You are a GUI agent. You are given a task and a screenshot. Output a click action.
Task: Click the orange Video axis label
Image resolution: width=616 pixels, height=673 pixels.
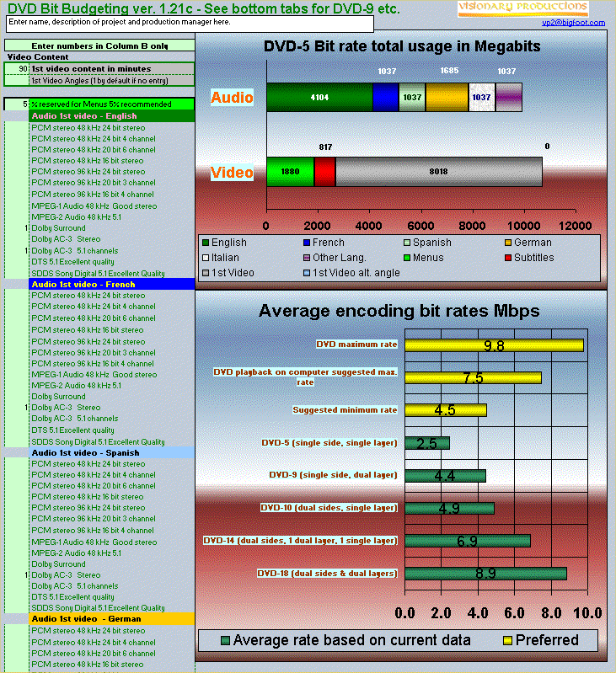pyautogui.click(x=232, y=172)
